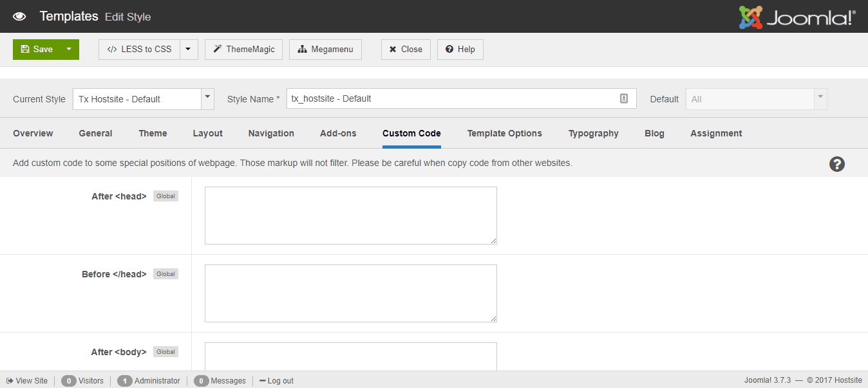Click the LESS to CSS code icon

(x=113, y=49)
